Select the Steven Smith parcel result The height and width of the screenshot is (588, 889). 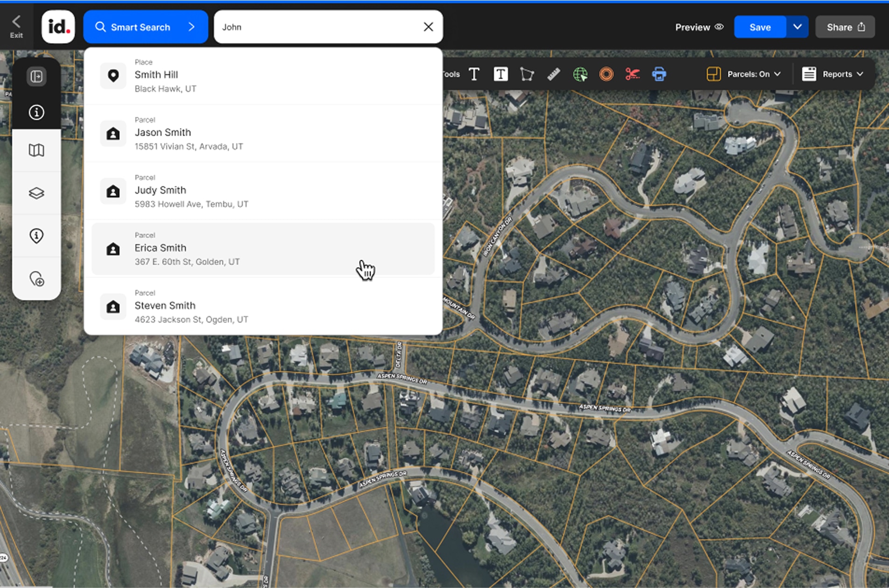point(263,306)
